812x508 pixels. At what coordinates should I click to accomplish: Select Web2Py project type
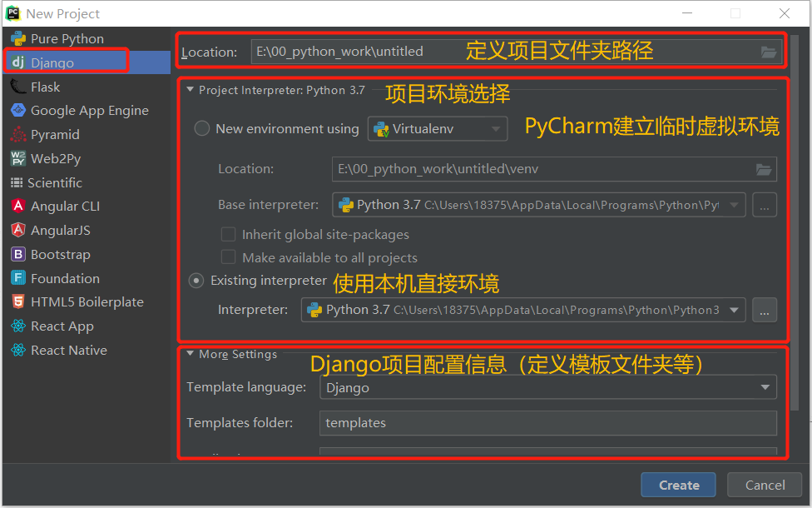87,158
